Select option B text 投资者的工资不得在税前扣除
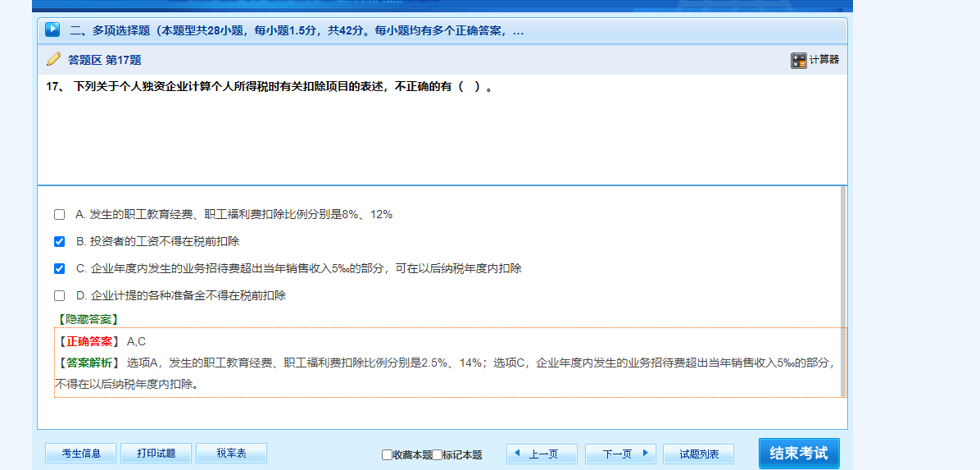980x470 pixels. coord(157,242)
